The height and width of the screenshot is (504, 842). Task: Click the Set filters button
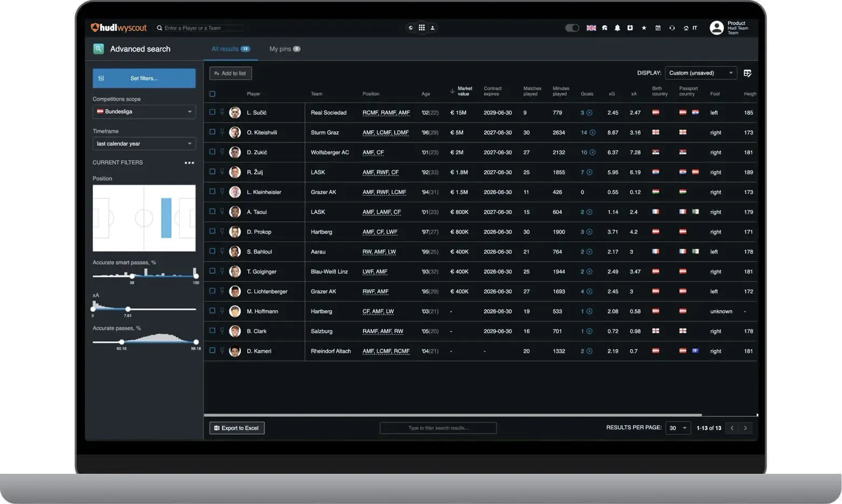(x=144, y=78)
